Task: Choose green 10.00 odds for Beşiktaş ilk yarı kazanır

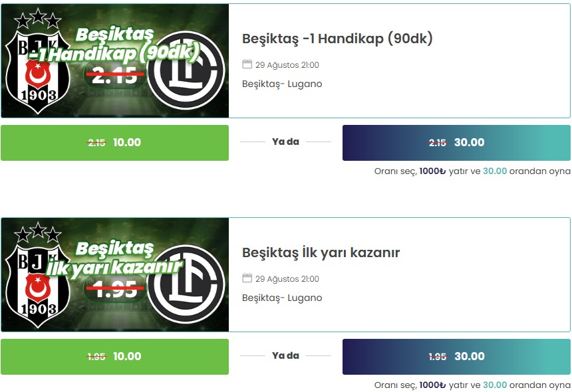Action: coord(114,356)
